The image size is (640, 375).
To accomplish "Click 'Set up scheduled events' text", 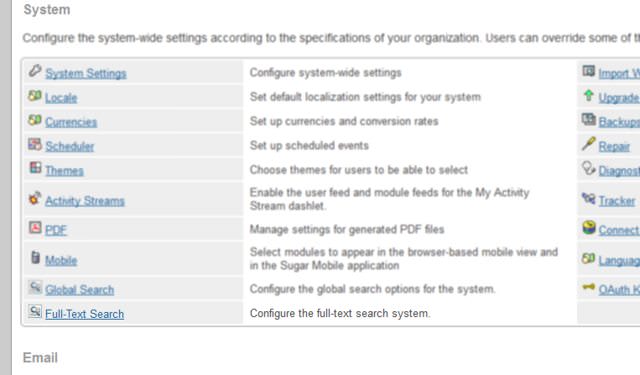I will pyautogui.click(x=309, y=145).
